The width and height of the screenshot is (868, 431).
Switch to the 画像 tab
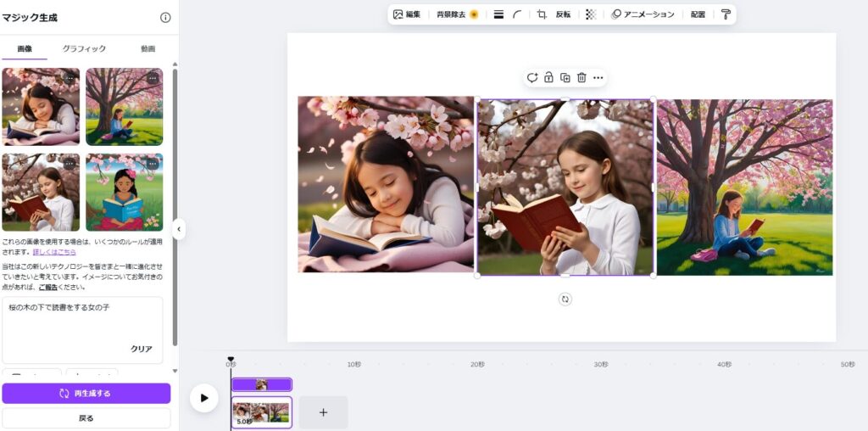point(25,48)
